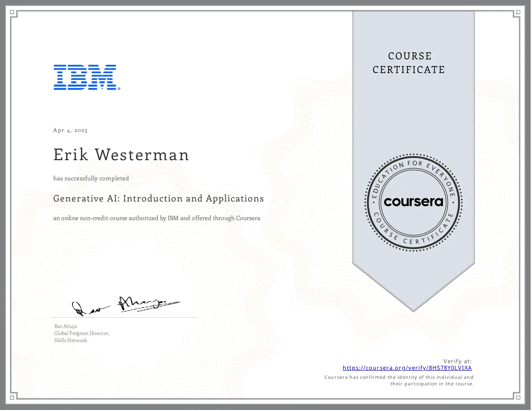Image resolution: width=532 pixels, height=411 pixels.
Task: Click the Rav Ahuja handwritten signature
Action: [126, 306]
